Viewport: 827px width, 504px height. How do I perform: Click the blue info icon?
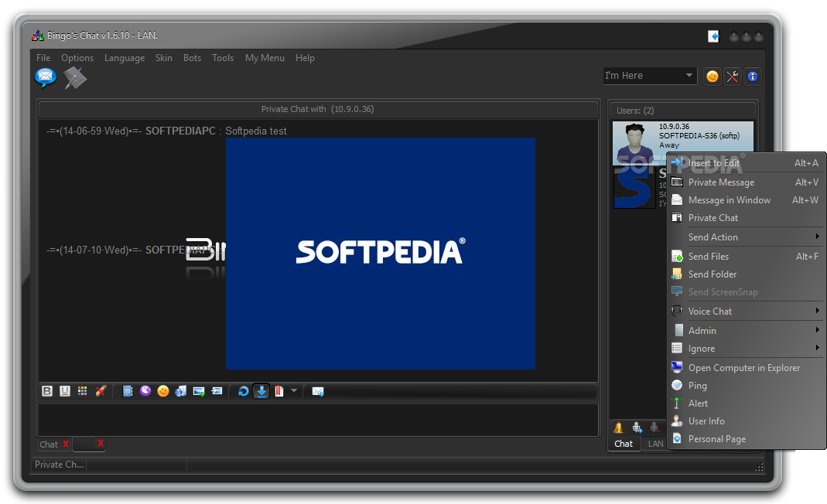click(x=753, y=77)
